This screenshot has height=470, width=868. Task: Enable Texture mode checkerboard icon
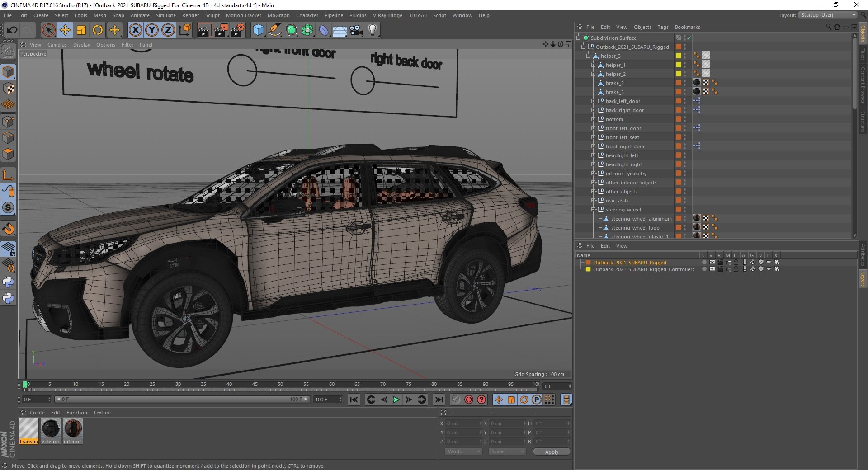(8, 89)
